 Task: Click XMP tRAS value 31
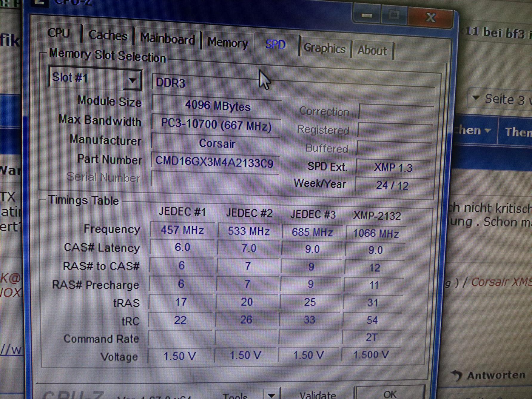pyautogui.click(x=373, y=303)
